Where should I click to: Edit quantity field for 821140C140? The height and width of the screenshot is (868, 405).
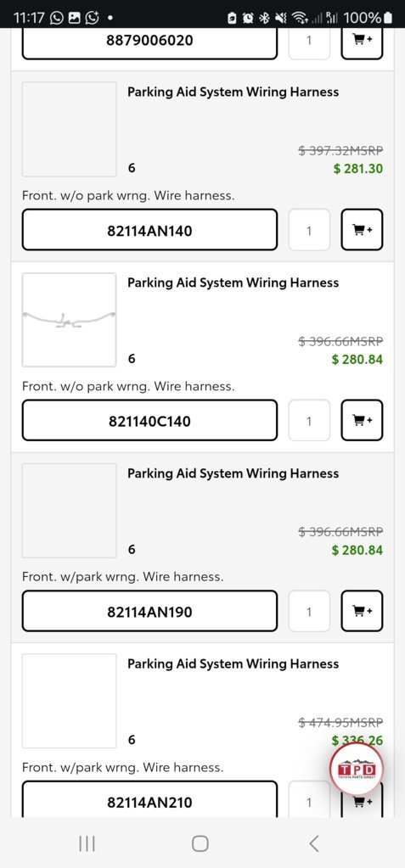click(309, 420)
